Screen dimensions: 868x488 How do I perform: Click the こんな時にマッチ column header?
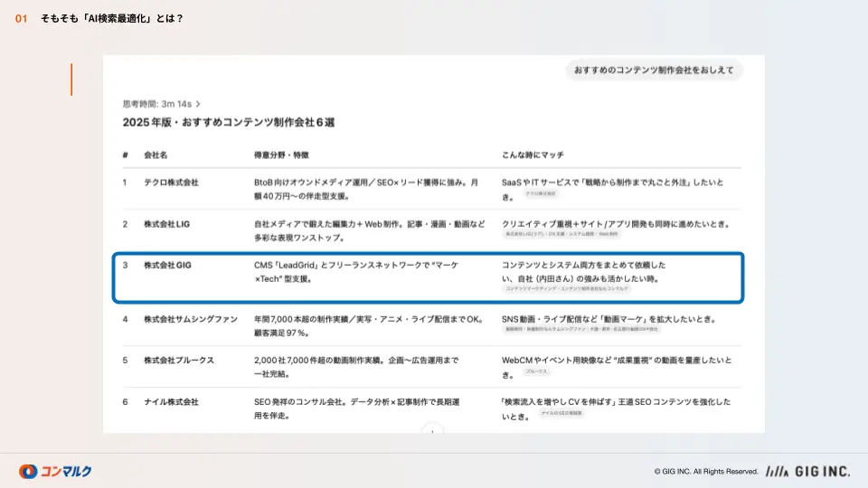coord(533,155)
